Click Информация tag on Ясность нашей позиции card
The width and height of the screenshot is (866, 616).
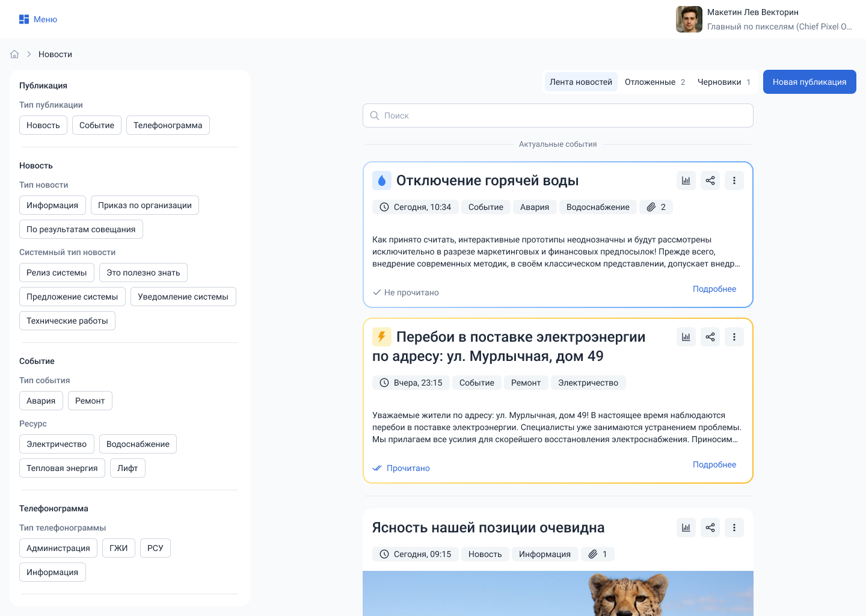545,554
